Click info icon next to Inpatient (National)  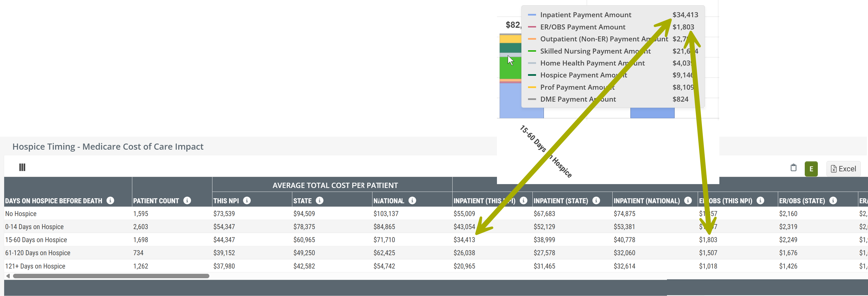pos(688,200)
